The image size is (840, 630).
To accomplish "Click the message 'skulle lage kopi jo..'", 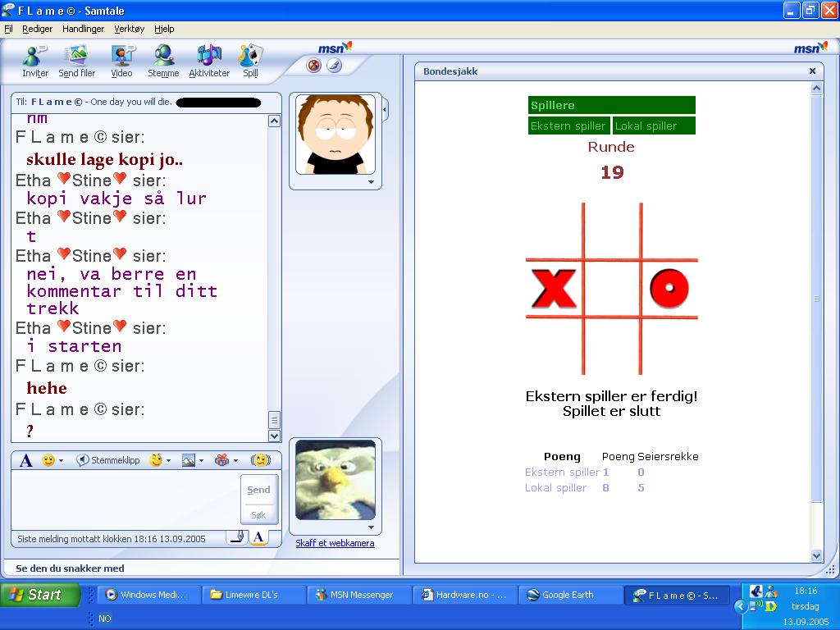I will [x=104, y=160].
